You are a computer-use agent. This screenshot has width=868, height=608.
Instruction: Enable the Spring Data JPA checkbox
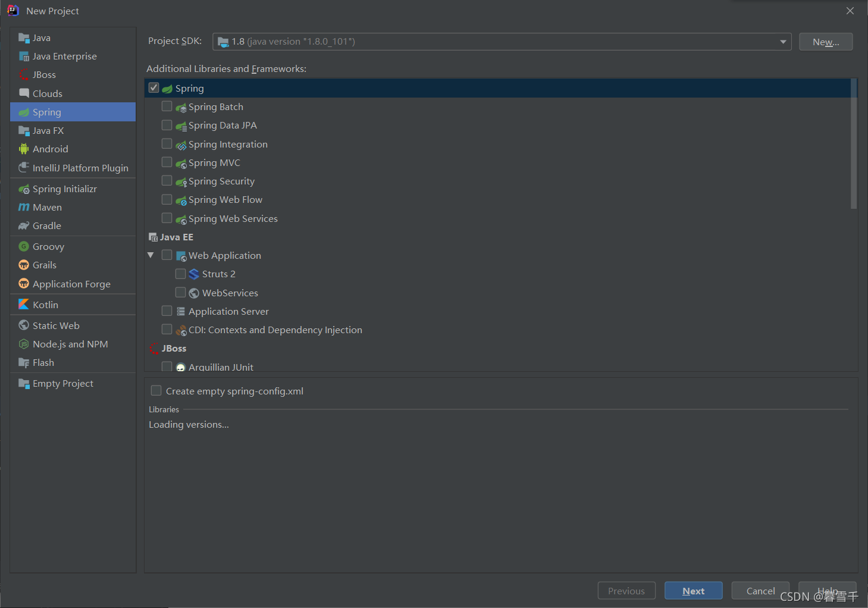point(167,125)
